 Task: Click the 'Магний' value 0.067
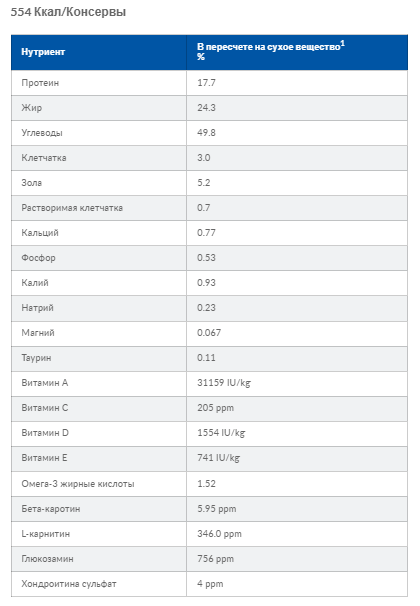pos(209,333)
